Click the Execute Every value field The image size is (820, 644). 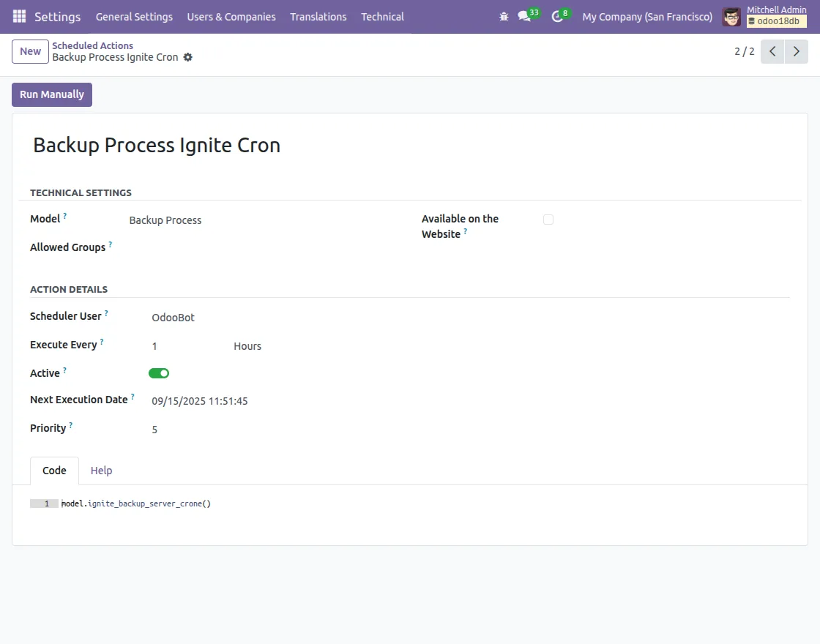click(176, 345)
